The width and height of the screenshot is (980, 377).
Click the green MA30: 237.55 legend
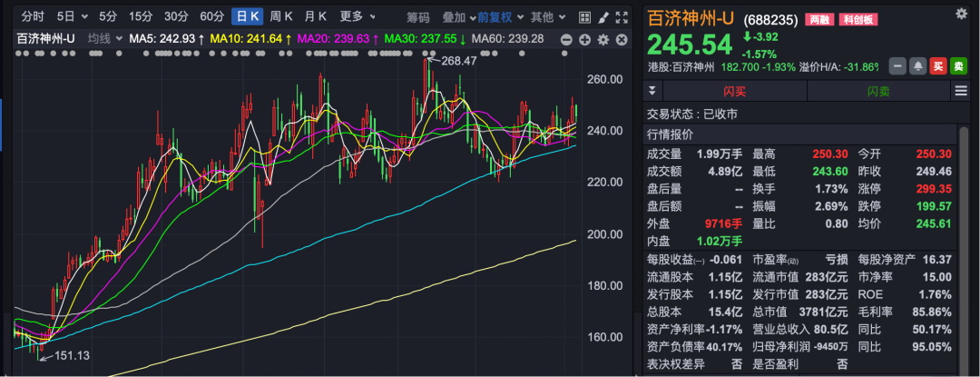425,39
